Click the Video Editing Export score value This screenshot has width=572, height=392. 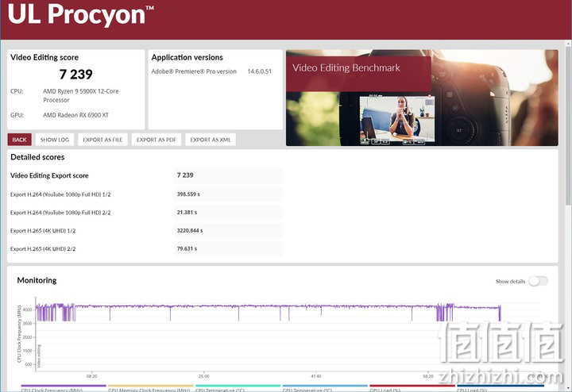pos(185,175)
